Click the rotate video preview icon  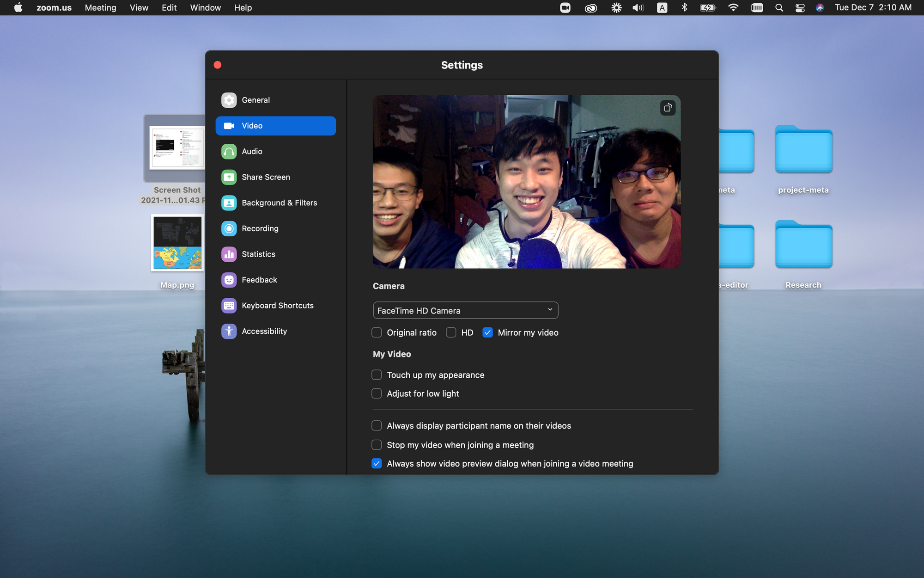tap(668, 108)
